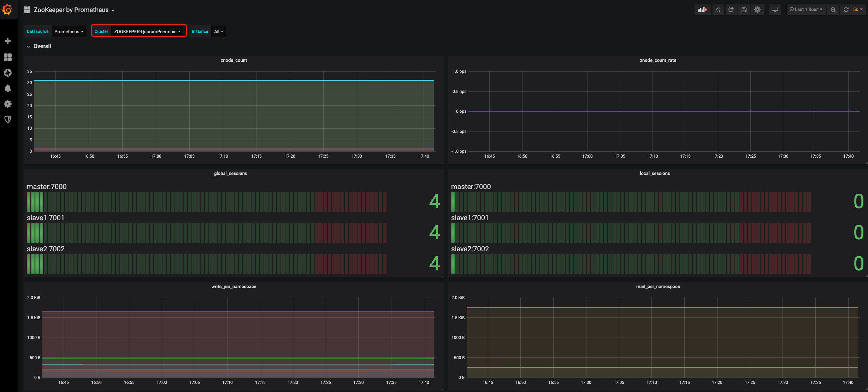This screenshot has width=868, height=392.
Task: Open the Instance All dropdown
Action: point(218,31)
